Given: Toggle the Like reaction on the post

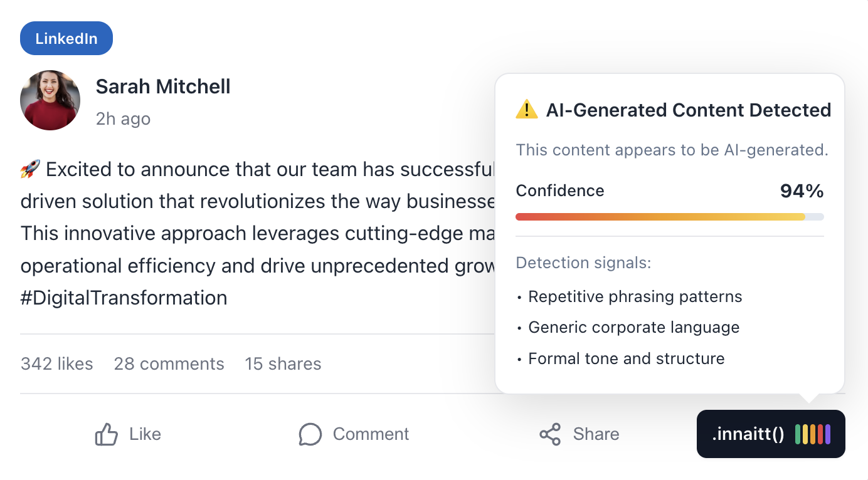Looking at the screenshot, I should point(127,434).
